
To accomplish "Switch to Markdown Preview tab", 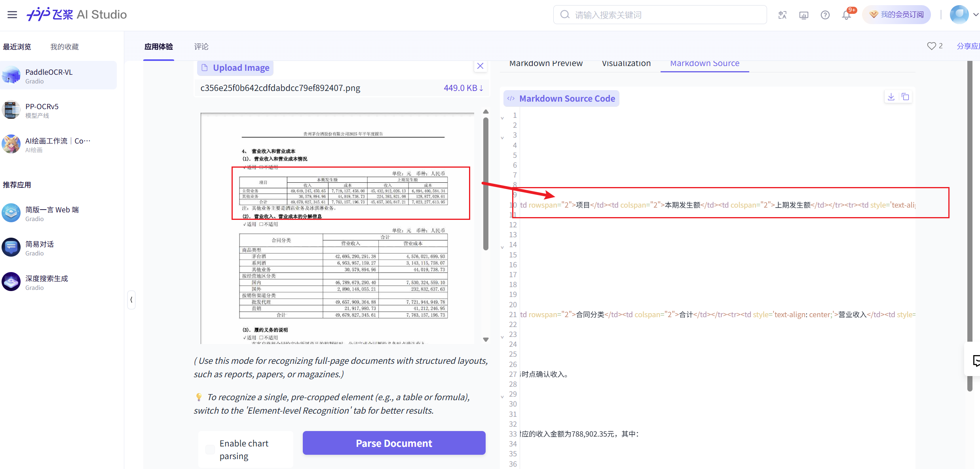I will point(546,63).
